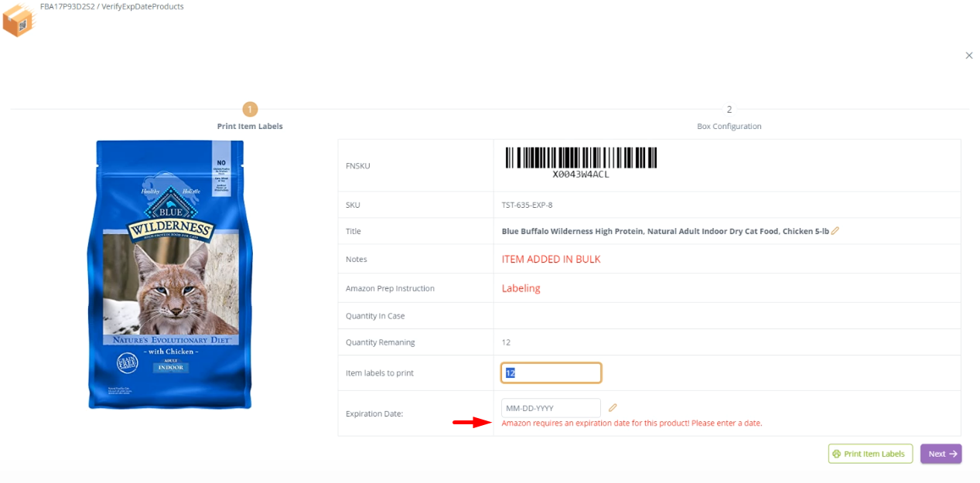Viewport: 980px width, 483px height.
Task: Click the pencil icon beside the Expiration Date field
Action: point(613,407)
